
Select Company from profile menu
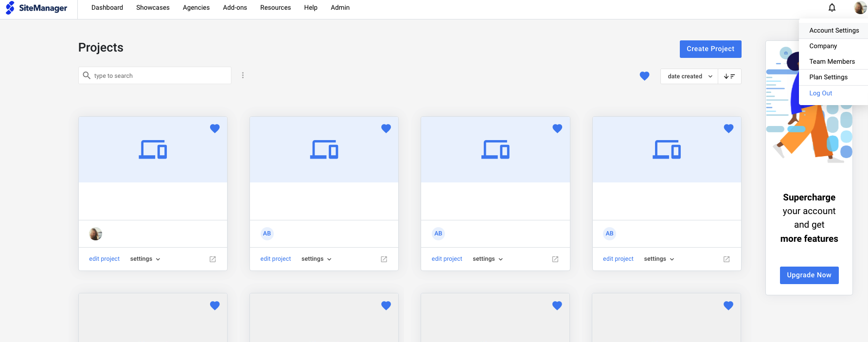833,46
